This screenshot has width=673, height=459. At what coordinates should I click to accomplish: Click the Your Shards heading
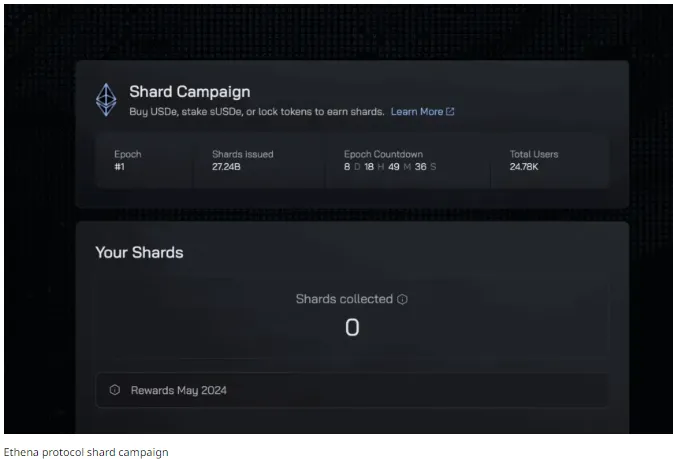pyautogui.click(x=139, y=252)
